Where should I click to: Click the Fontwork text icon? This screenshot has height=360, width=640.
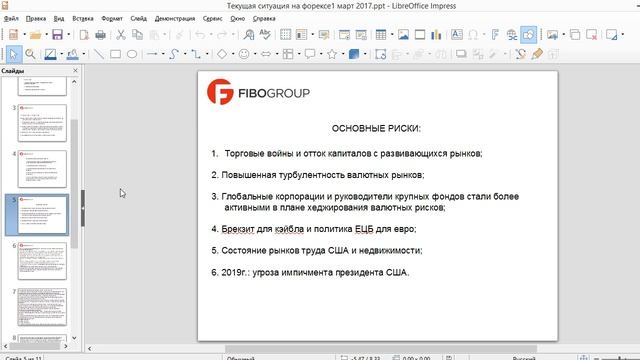[495, 35]
